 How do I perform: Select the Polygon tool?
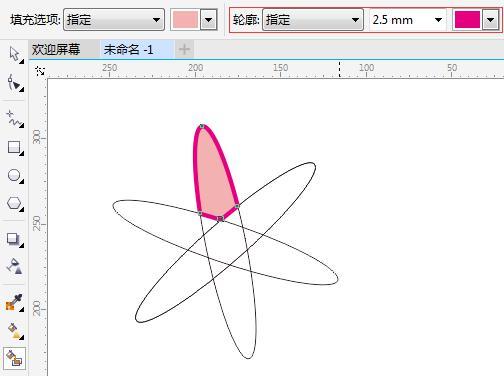[x=14, y=203]
